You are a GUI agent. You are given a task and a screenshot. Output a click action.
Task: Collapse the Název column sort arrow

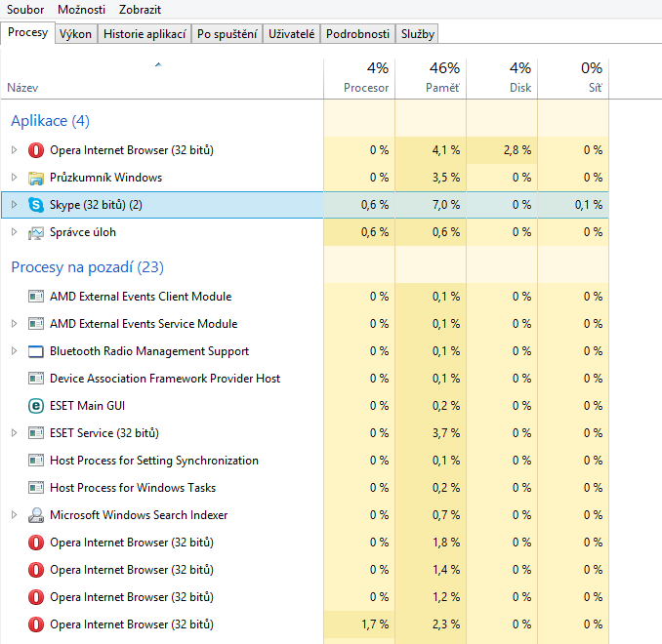(158, 64)
